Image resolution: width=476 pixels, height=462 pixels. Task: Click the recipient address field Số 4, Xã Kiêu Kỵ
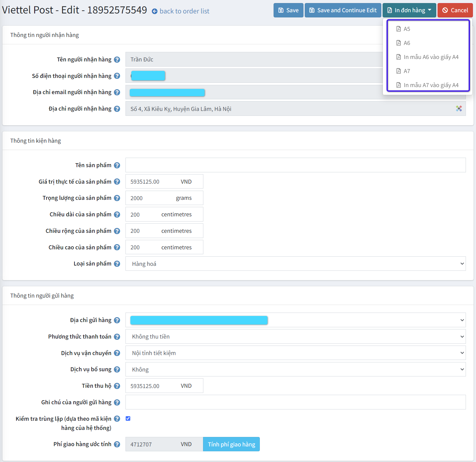pos(296,108)
